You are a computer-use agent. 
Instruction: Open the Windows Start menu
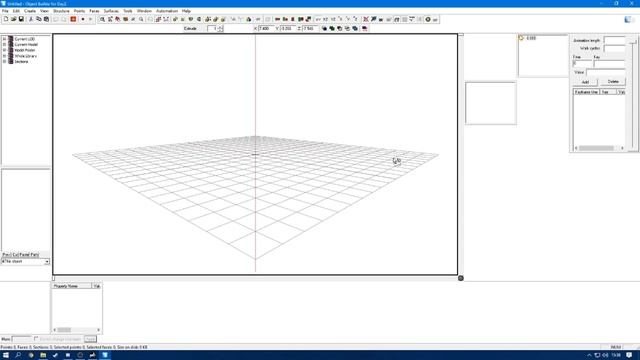pos(6,355)
